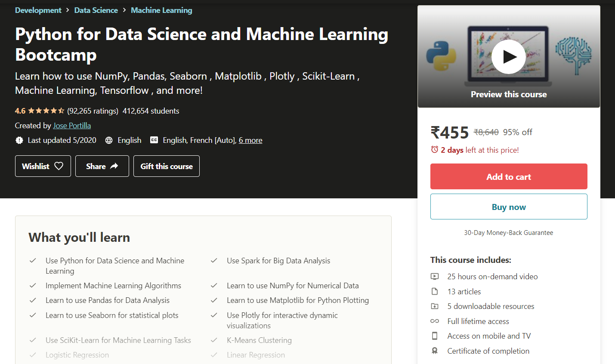Open the Development breadcrumb category

38,10
